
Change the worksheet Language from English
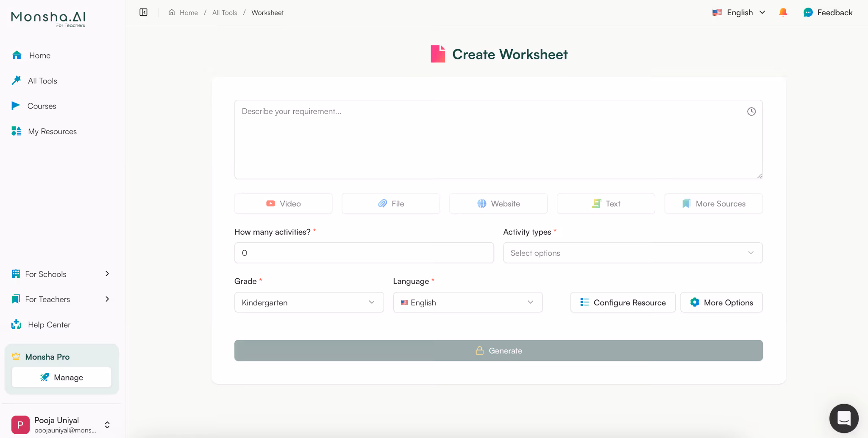[x=467, y=302]
